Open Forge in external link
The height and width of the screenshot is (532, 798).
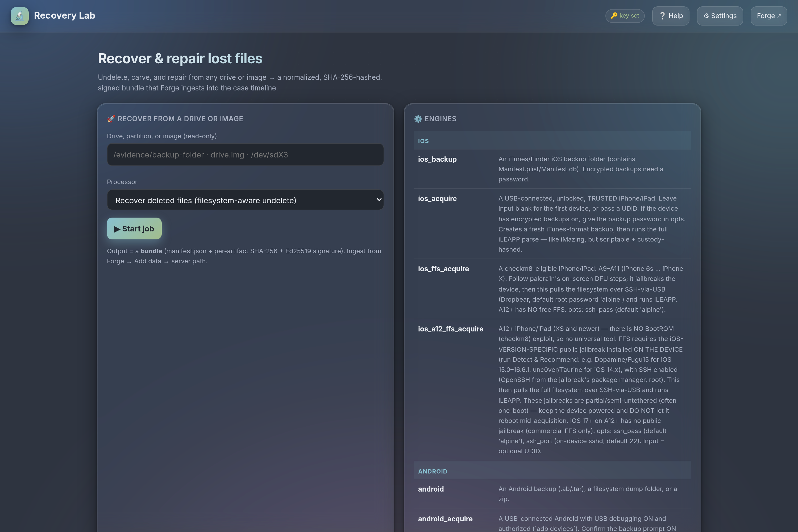pyautogui.click(x=768, y=16)
